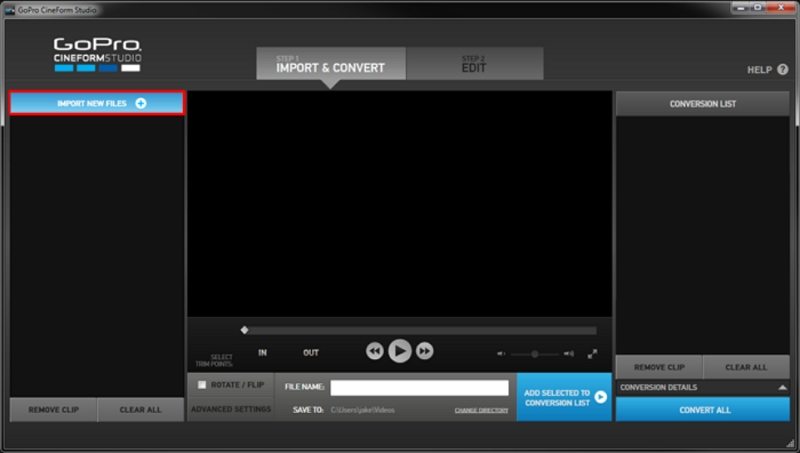Viewport: 800px width, 453px height.
Task: Click the Conversion List header
Action: pos(703,104)
